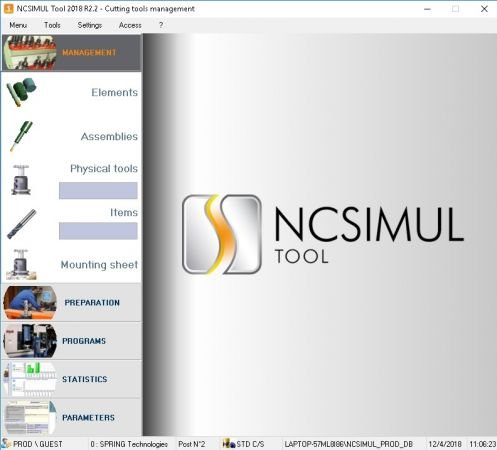Image resolution: width=497 pixels, height=450 pixels.
Task: Expand the STATISTICS section
Action: (x=85, y=379)
